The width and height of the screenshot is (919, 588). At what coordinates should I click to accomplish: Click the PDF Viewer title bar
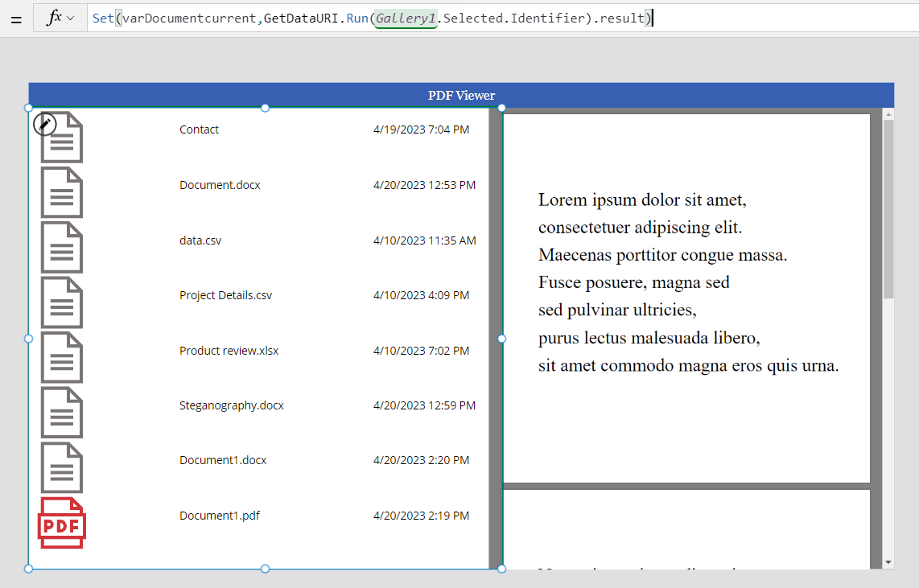[x=461, y=95]
